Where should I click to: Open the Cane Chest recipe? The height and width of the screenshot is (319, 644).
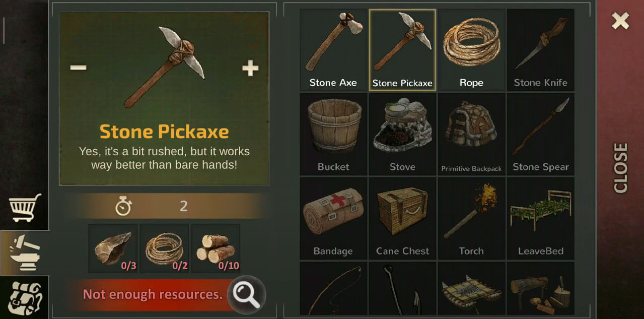(x=402, y=218)
